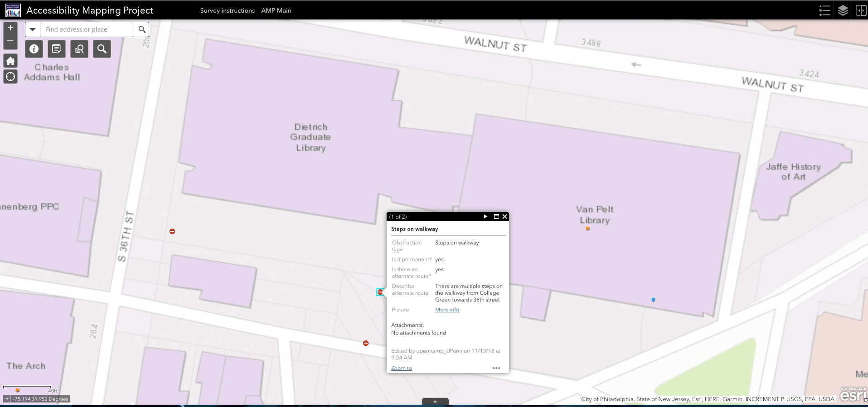Click the Esri logo
The image size is (868, 407).
853,395
